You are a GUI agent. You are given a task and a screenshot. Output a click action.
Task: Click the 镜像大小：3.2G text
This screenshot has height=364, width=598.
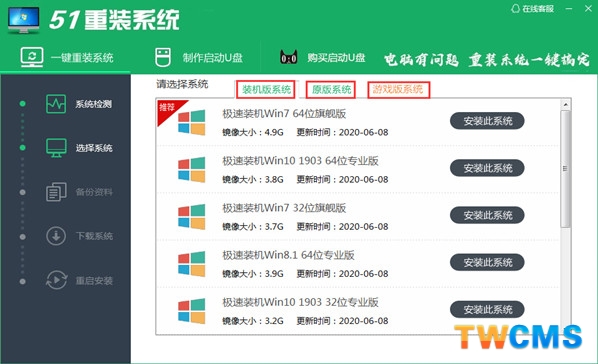click(253, 321)
